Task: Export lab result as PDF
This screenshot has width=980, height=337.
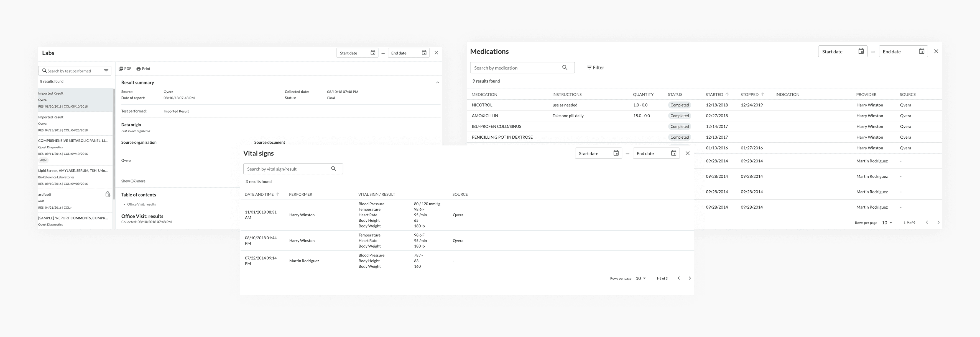Action: pyautogui.click(x=125, y=69)
